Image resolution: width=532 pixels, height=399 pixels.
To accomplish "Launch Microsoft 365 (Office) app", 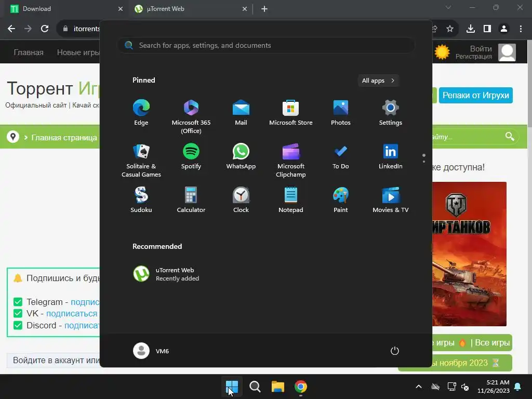I will [x=191, y=116].
